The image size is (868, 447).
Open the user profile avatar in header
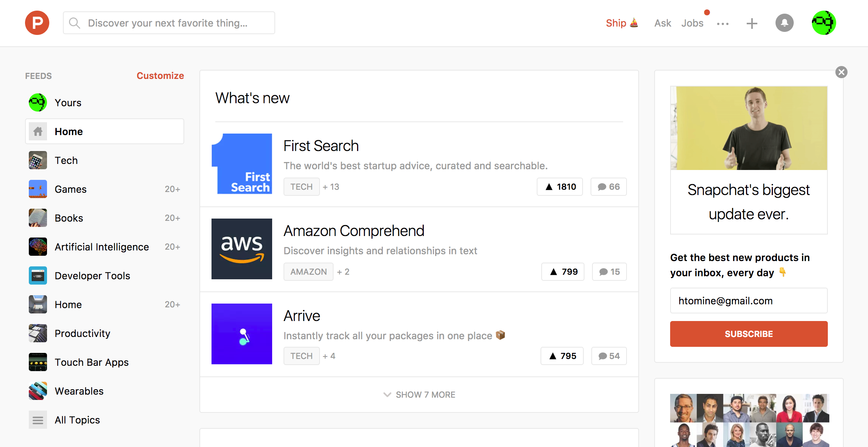(x=824, y=23)
